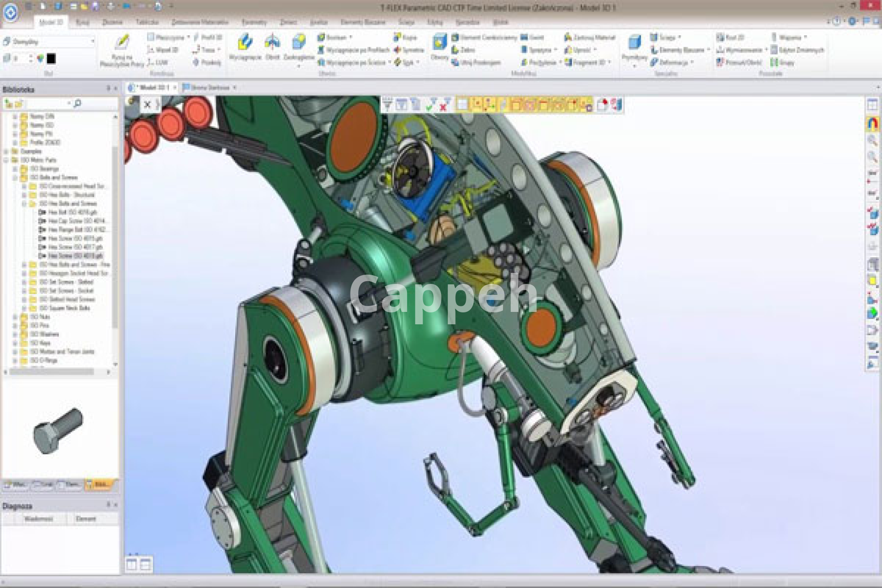Image resolution: width=882 pixels, height=588 pixels.
Task: Expand the Examples library folder
Action: click(x=6, y=151)
